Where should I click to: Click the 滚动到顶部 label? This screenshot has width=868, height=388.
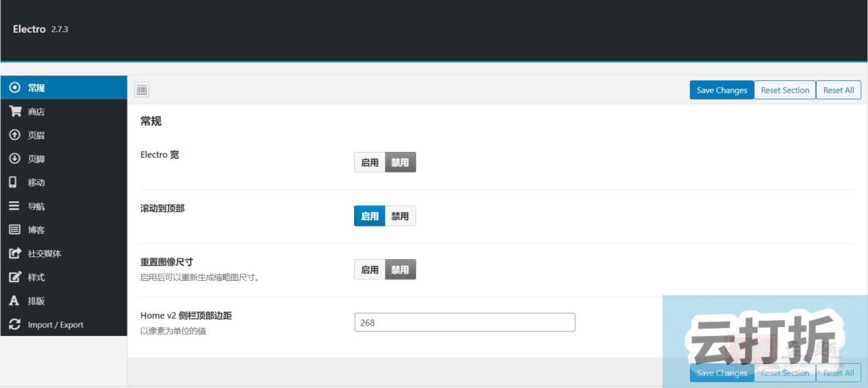tap(162, 208)
